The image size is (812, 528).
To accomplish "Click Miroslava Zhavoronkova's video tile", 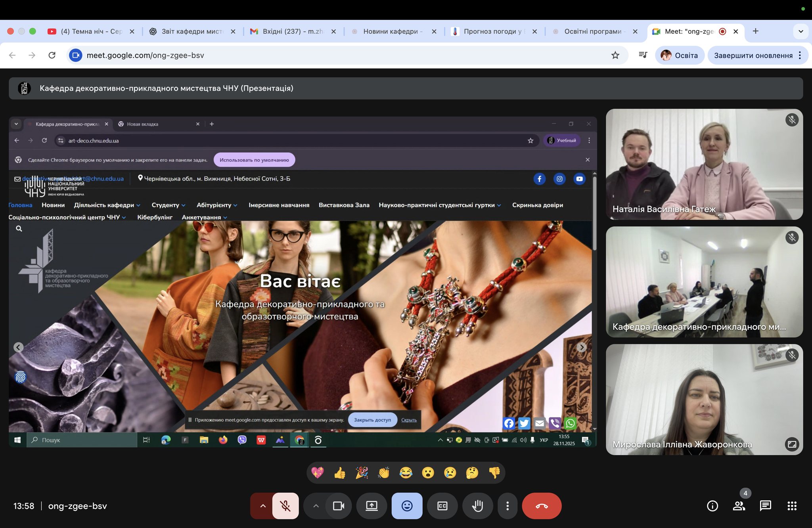I will point(704,399).
